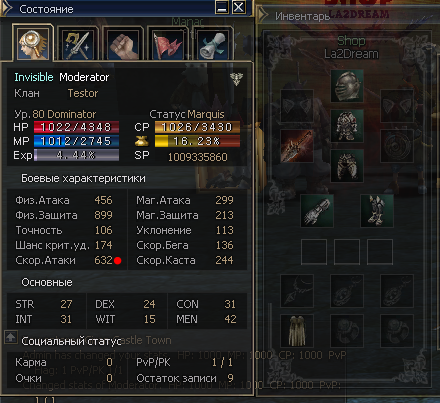Select the equipped chest armor slot
This screenshot has height=403, width=440.
pyautogui.click(x=347, y=126)
